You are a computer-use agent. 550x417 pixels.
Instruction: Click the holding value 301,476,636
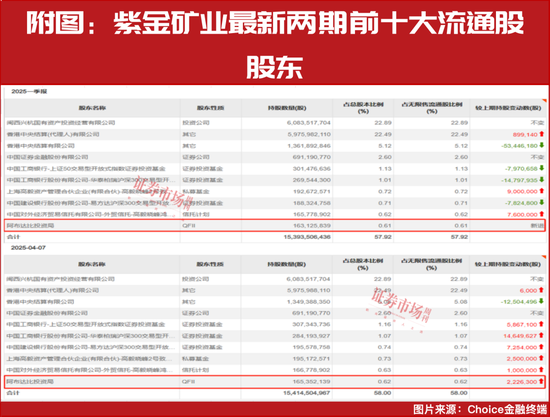click(x=312, y=169)
